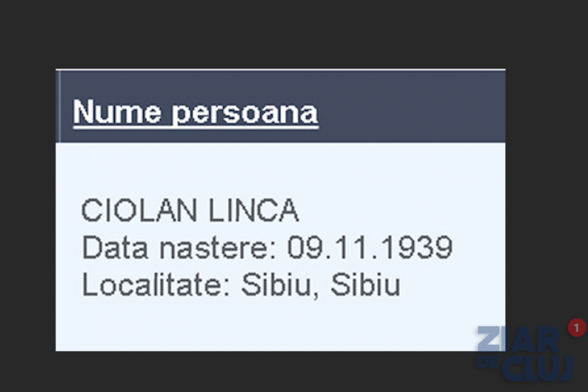This screenshot has width=588, height=392.
Task: Click the word CLUJ in the logo
Action: pyautogui.click(x=538, y=368)
